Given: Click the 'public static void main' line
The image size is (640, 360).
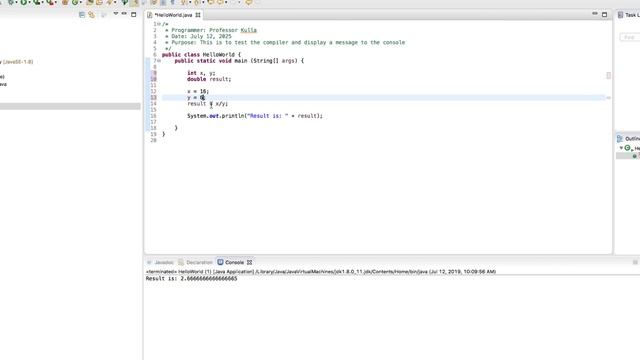Looking at the screenshot, I should (x=239, y=60).
